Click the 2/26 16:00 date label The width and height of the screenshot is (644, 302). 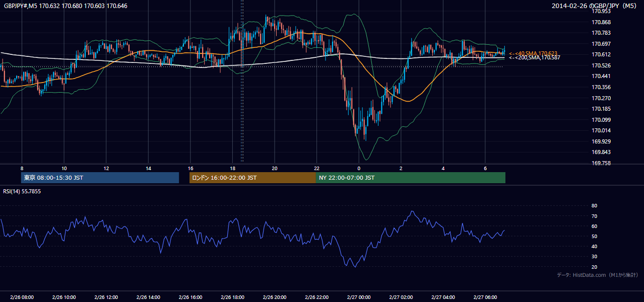(190, 297)
